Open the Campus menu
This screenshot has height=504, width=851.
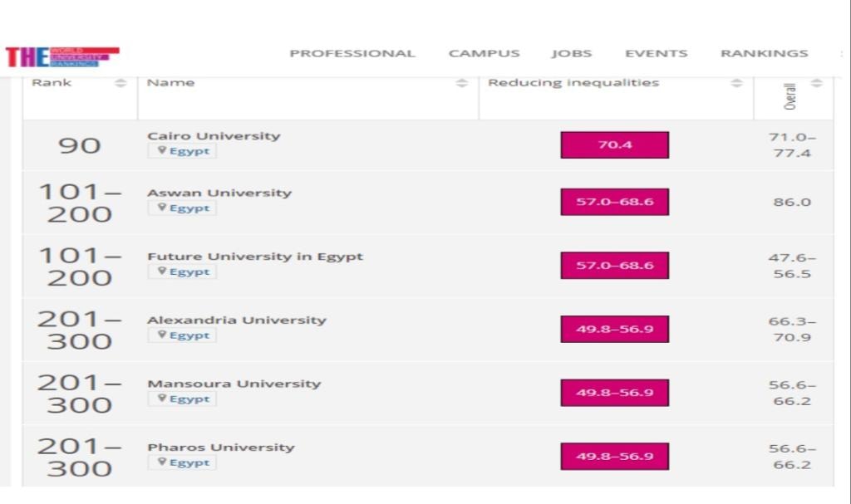pos(484,53)
